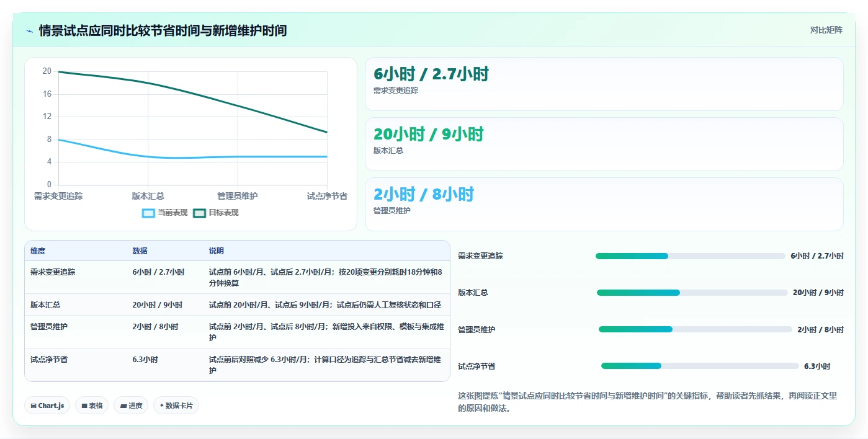This screenshot has height=439, width=868.
Task: Click the 维度 column header
Action: (38, 251)
